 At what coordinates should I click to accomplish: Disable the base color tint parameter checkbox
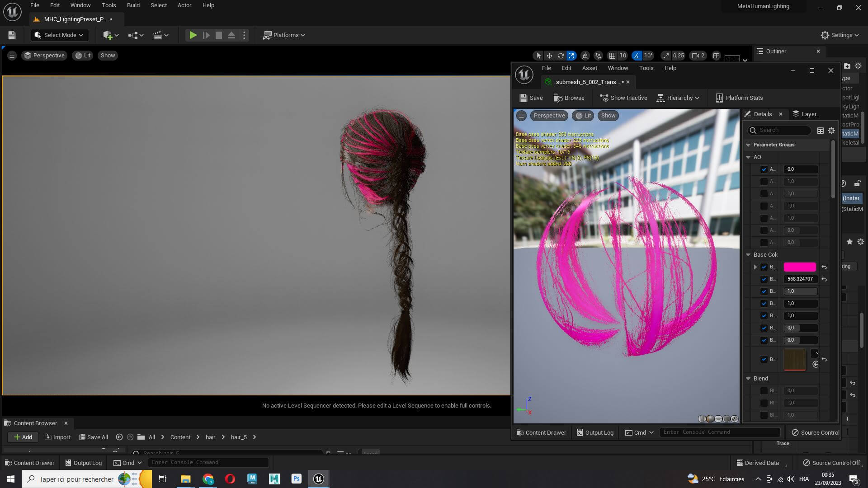[764, 267]
